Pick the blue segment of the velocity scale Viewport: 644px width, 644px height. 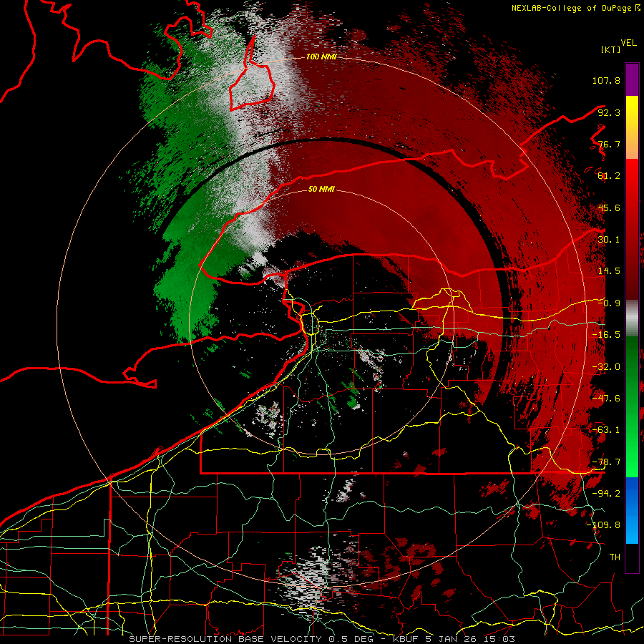tap(632, 510)
